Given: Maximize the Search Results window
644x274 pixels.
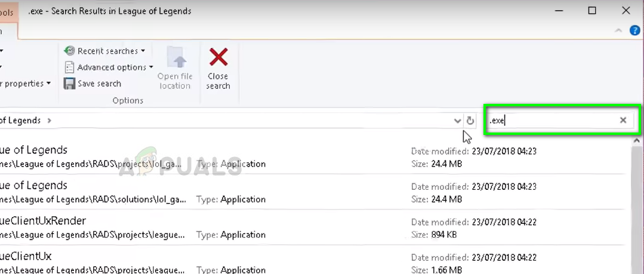Looking at the screenshot, I should point(592,10).
